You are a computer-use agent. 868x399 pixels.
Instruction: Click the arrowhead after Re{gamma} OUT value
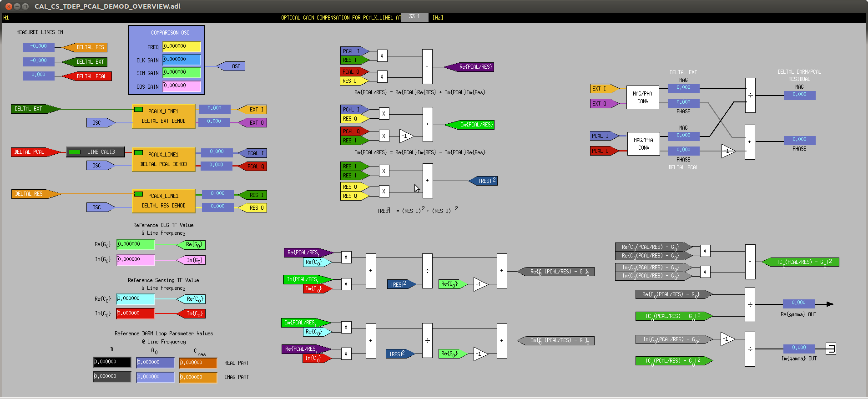(x=830, y=304)
